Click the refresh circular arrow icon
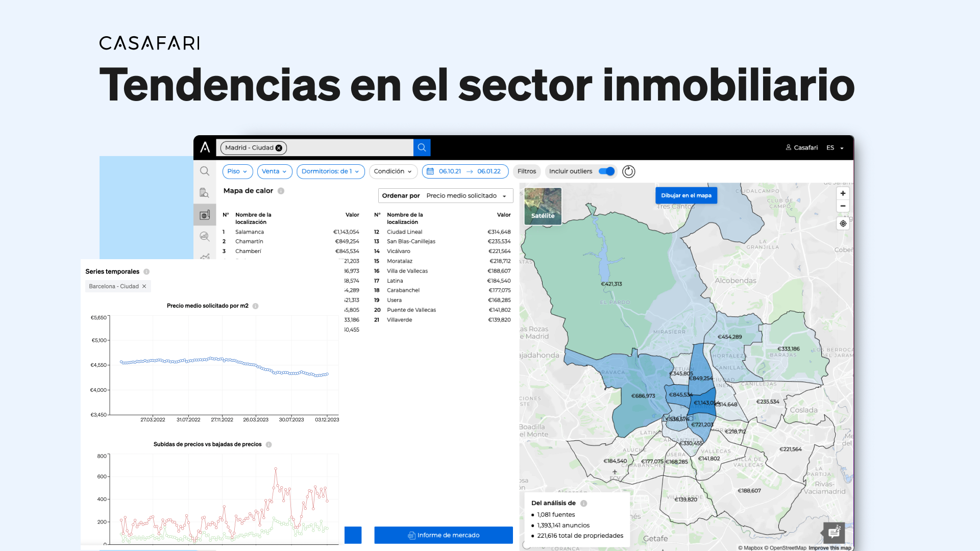This screenshot has height=551, width=980. pyautogui.click(x=629, y=171)
